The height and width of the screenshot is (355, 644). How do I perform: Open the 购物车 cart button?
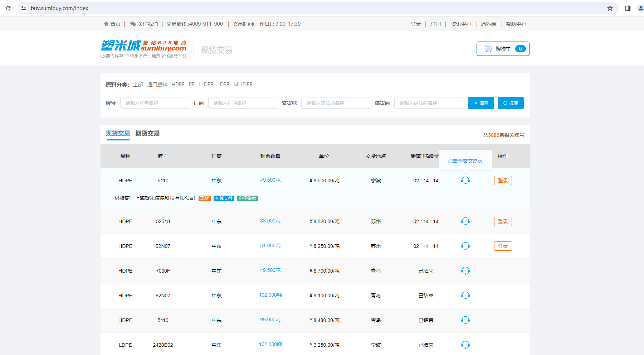[503, 49]
